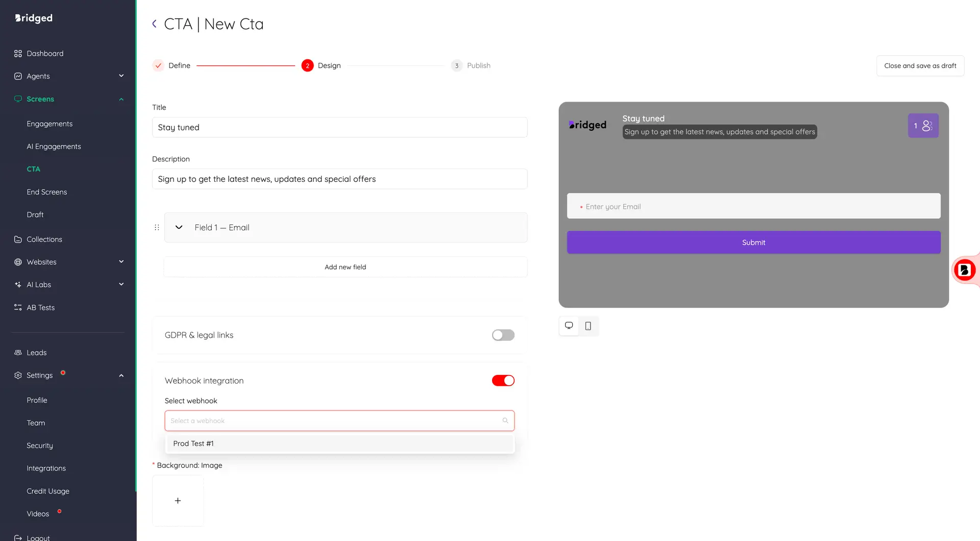
Task: Enable the GDPR & legal links toggle
Action: coord(503,335)
